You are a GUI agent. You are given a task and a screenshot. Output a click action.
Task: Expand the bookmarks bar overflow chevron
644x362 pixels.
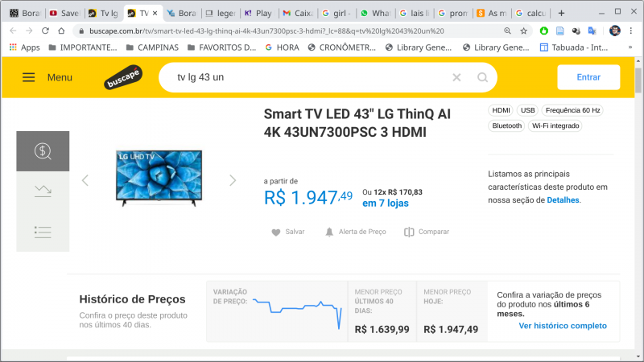[630, 47]
